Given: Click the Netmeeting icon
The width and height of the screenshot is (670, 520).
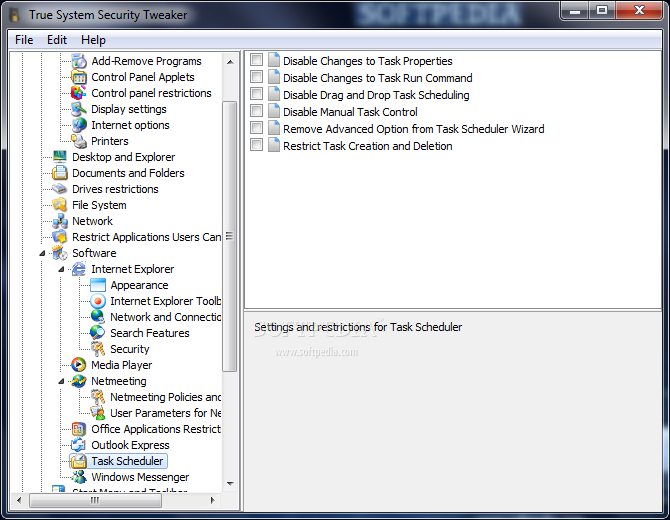Looking at the screenshot, I should tap(79, 381).
